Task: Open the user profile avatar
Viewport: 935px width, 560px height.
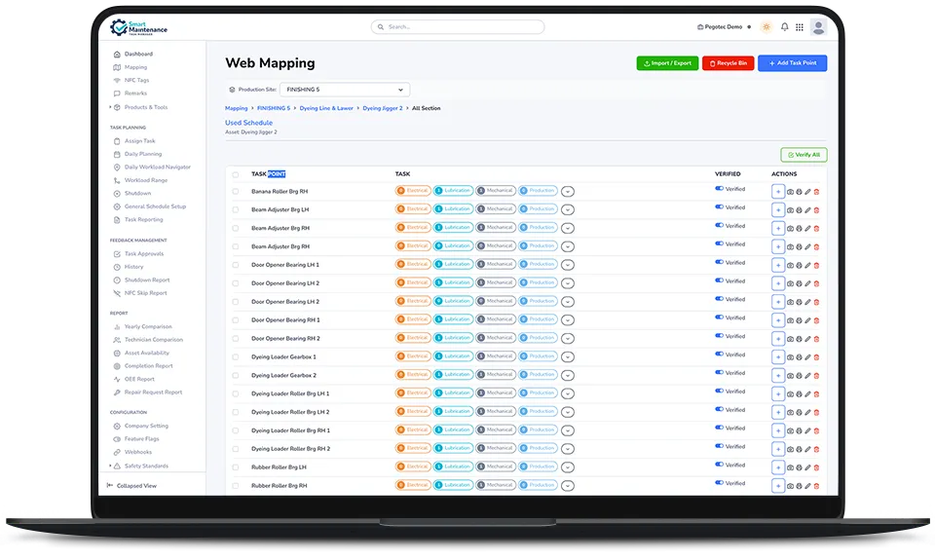Action: tap(819, 27)
